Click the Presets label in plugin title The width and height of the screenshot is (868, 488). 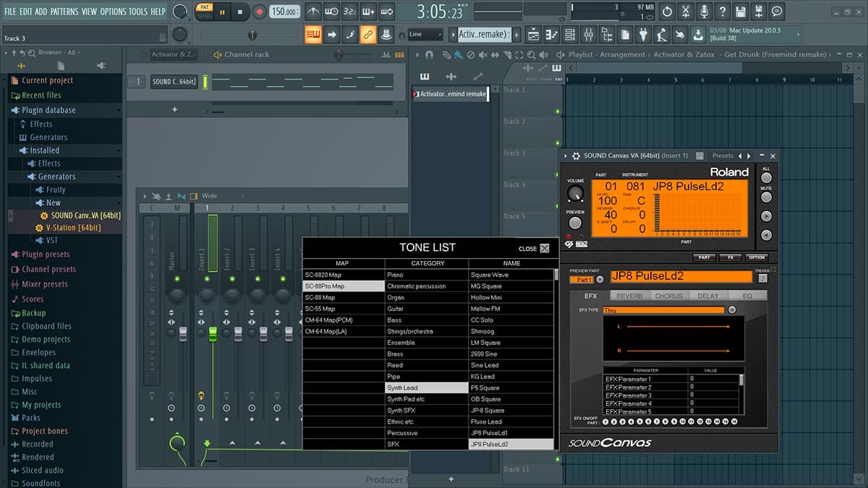pyautogui.click(x=723, y=155)
